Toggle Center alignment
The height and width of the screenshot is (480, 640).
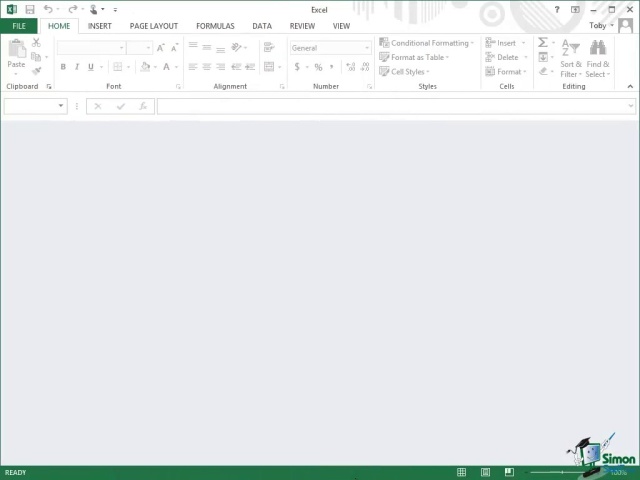click(207, 67)
